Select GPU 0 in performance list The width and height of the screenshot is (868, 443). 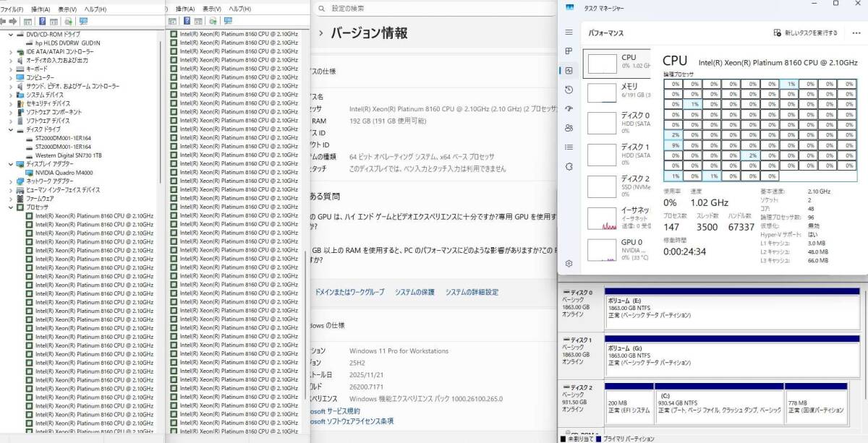click(x=617, y=249)
